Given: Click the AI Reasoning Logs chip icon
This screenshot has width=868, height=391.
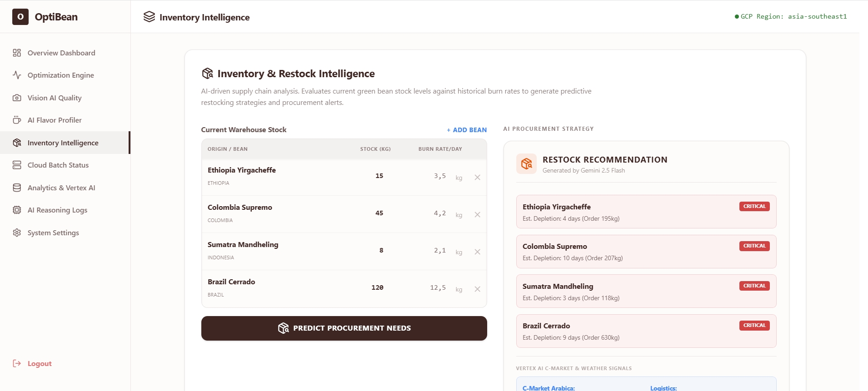Looking at the screenshot, I should pos(17,210).
